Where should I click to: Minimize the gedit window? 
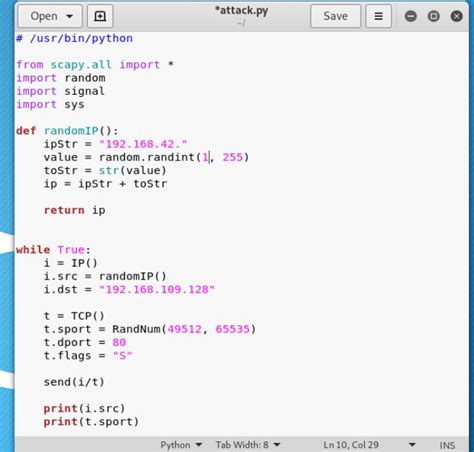coord(411,16)
